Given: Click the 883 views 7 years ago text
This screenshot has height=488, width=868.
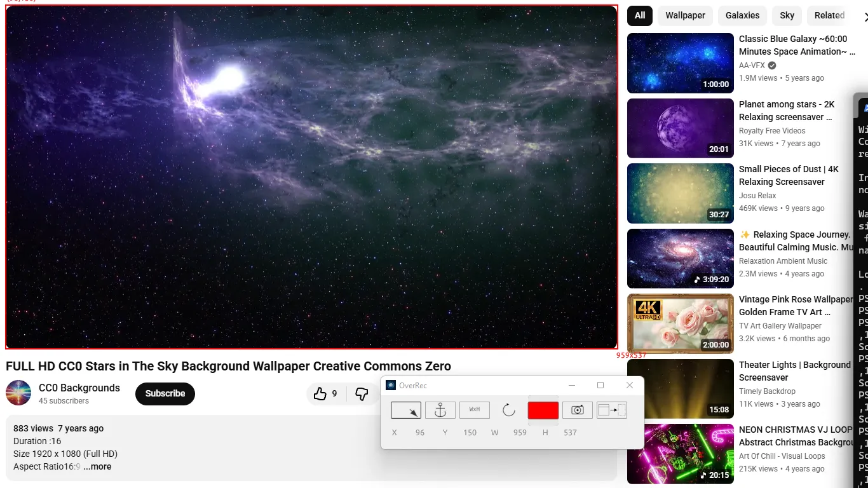Looking at the screenshot, I should pyautogui.click(x=58, y=428).
